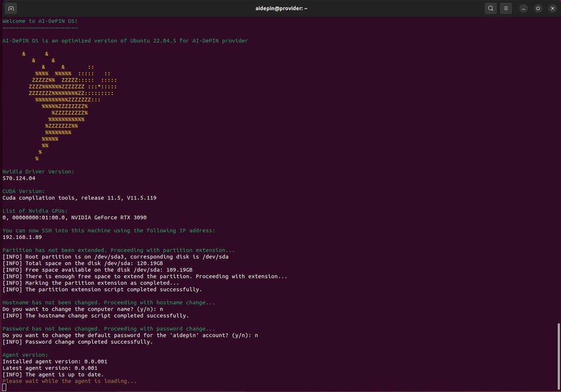The height and width of the screenshot is (392, 561).
Task: Click 'Latest agent version: 0.0.001' line
Action: coord(50,368)
